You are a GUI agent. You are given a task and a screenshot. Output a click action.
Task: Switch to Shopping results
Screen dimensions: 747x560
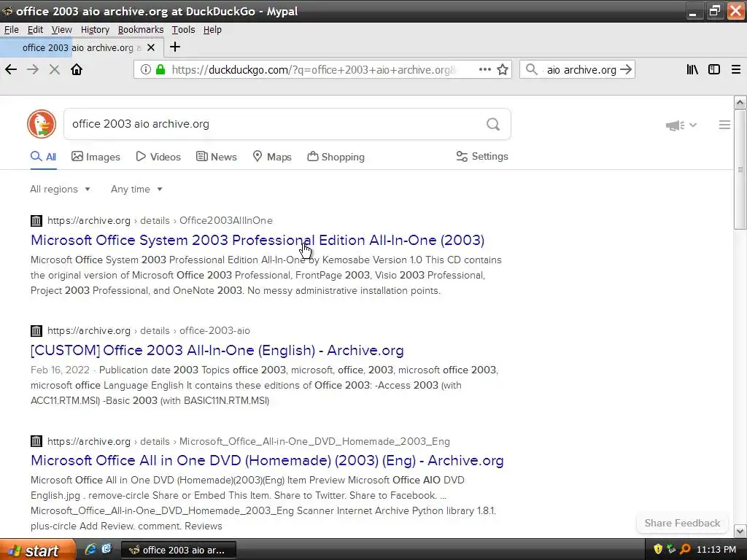tap(336, 157)
